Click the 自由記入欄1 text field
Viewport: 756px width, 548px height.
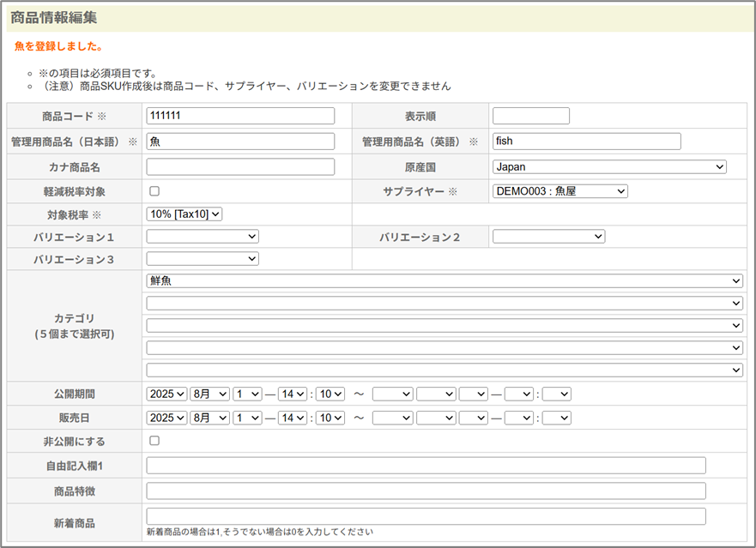(x=426, y=466)
